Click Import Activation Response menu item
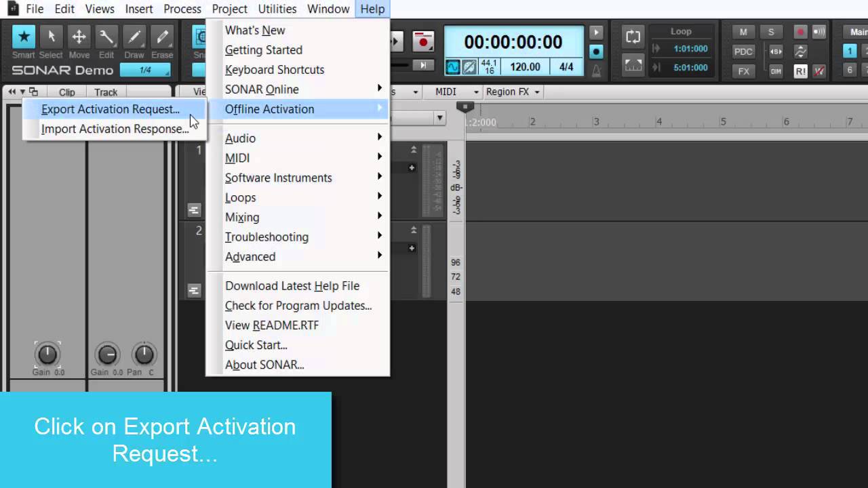Screen dimensions: 868x488 point(114,129)
